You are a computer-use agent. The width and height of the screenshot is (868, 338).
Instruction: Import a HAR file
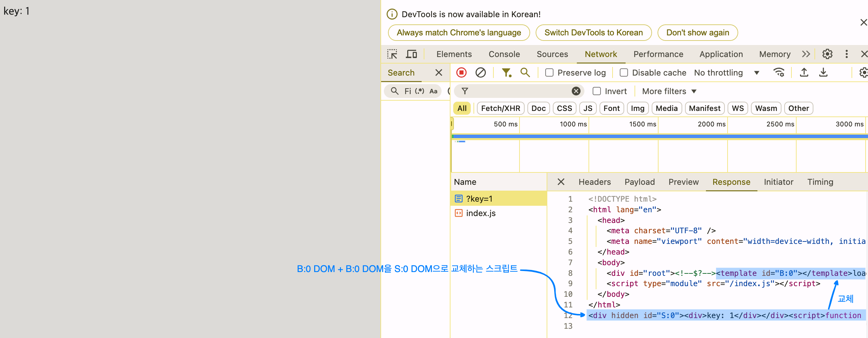[804, 72]
